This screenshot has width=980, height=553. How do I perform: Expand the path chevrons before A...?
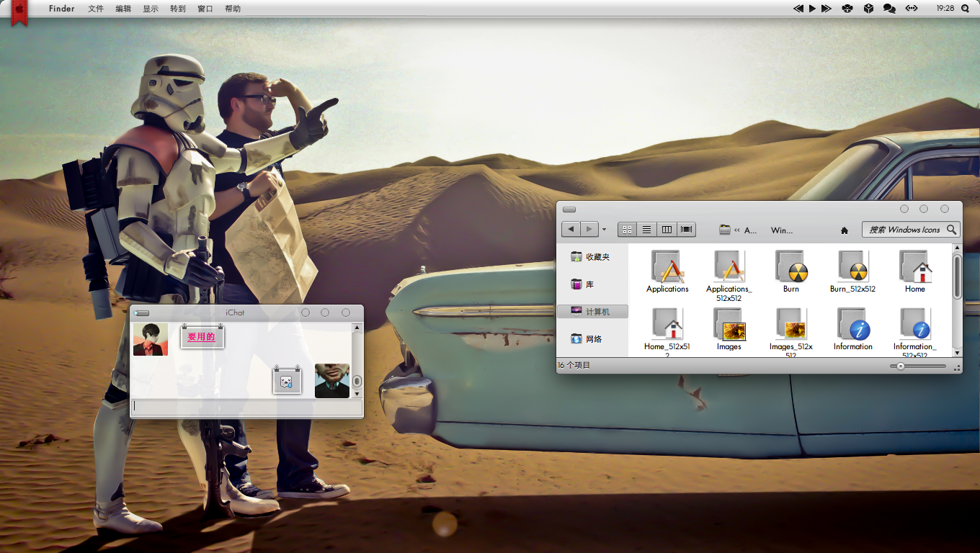[737, 230]
